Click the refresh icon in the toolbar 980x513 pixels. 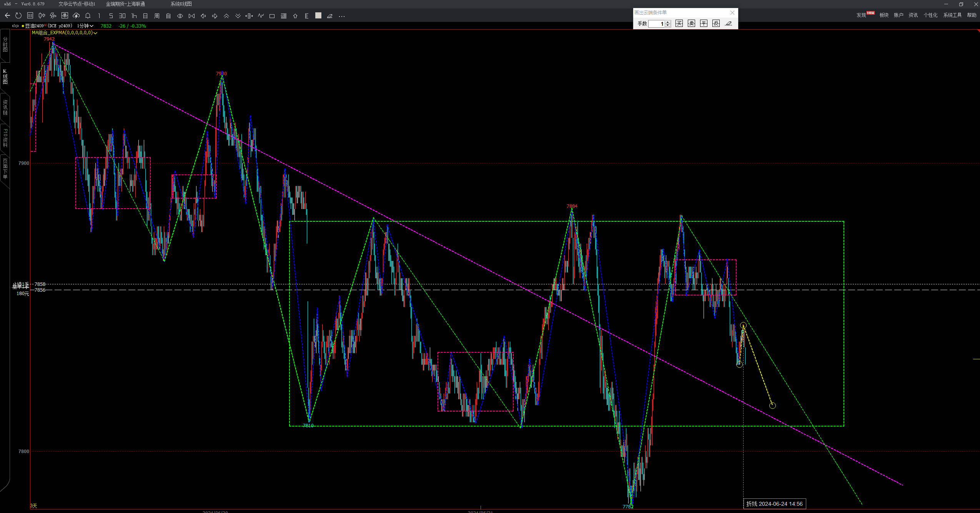point(18,16)
